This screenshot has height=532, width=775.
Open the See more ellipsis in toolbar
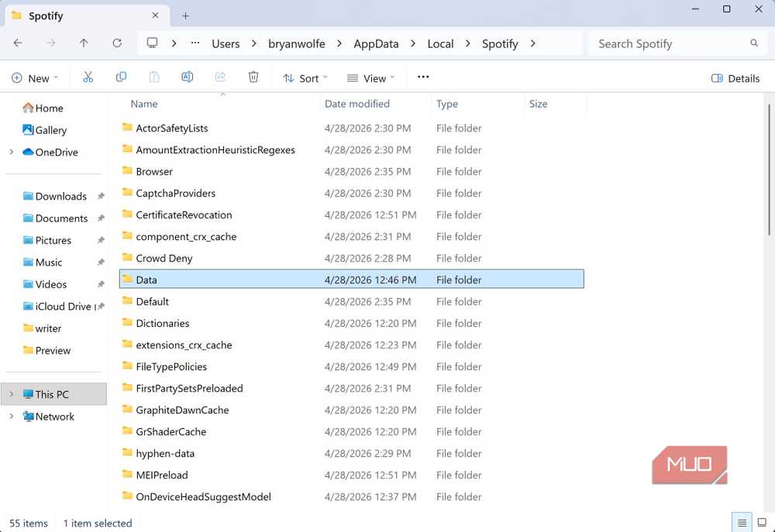pos(423,77)
